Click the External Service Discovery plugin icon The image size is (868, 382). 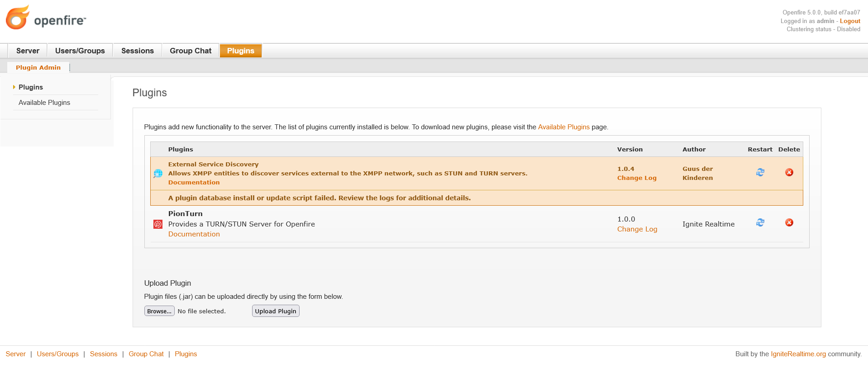[158, 173]
